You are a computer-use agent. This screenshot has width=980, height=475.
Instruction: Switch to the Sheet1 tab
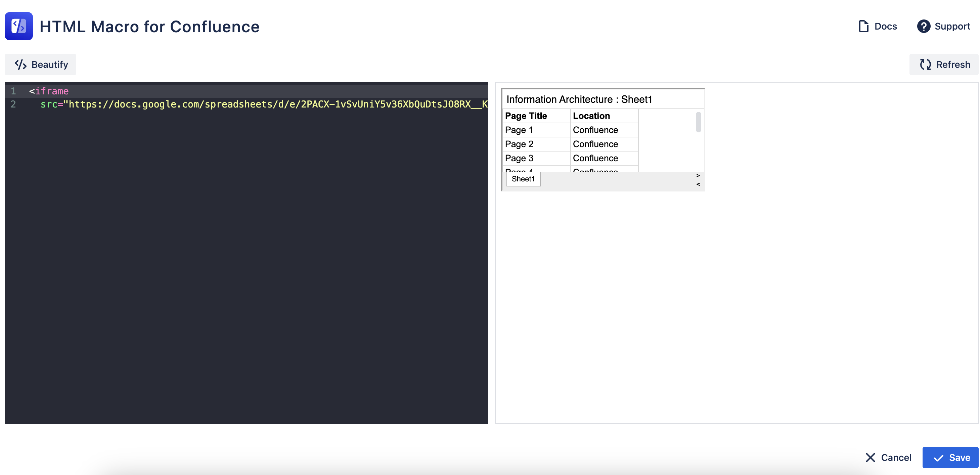click(523, 179)
